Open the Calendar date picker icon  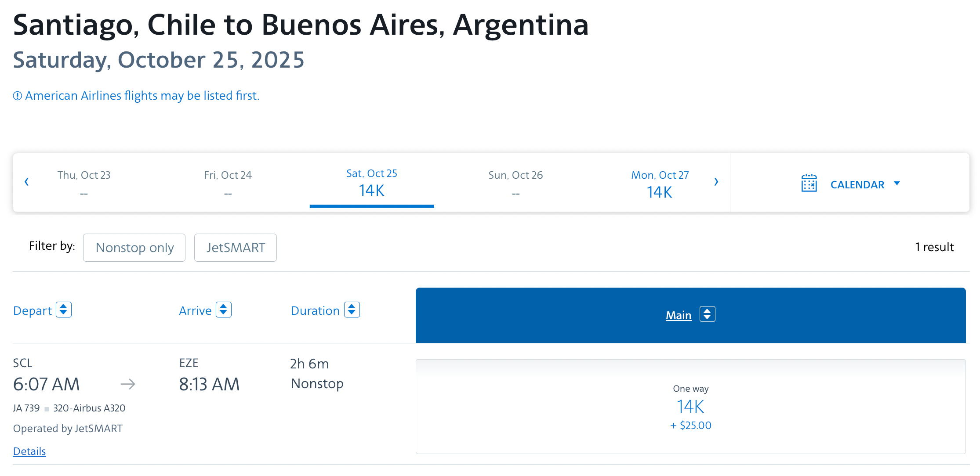point(810,184)
